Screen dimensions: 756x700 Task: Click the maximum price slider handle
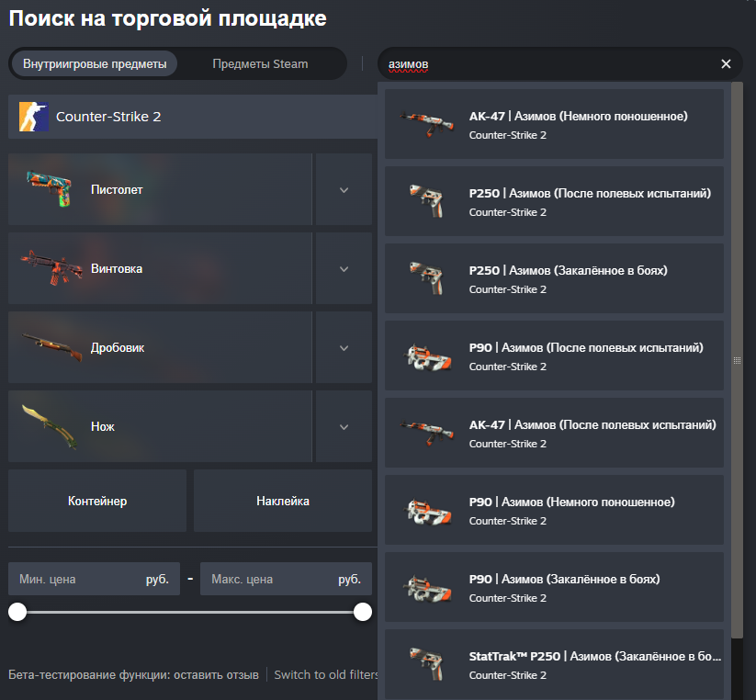coord(363,612)
